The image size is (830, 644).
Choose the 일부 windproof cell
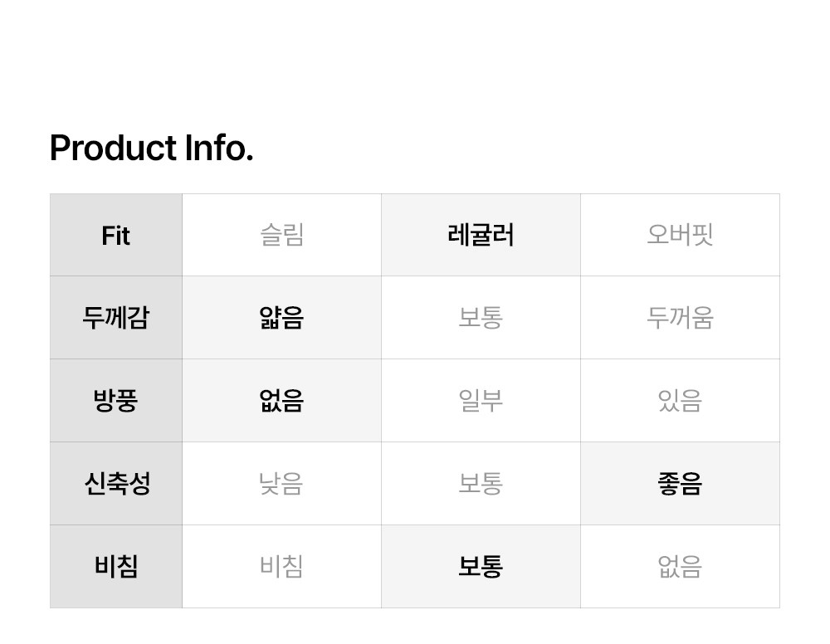[481, 401]
